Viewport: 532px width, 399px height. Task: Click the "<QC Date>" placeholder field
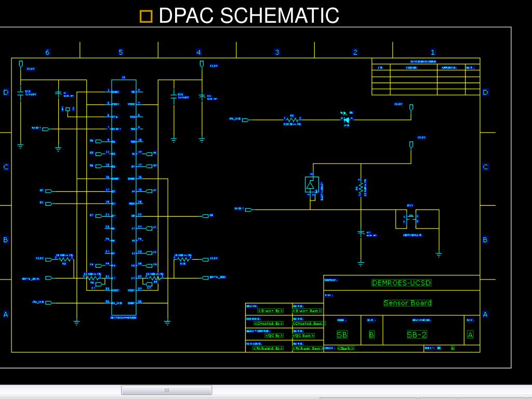(x=303, y=336)
